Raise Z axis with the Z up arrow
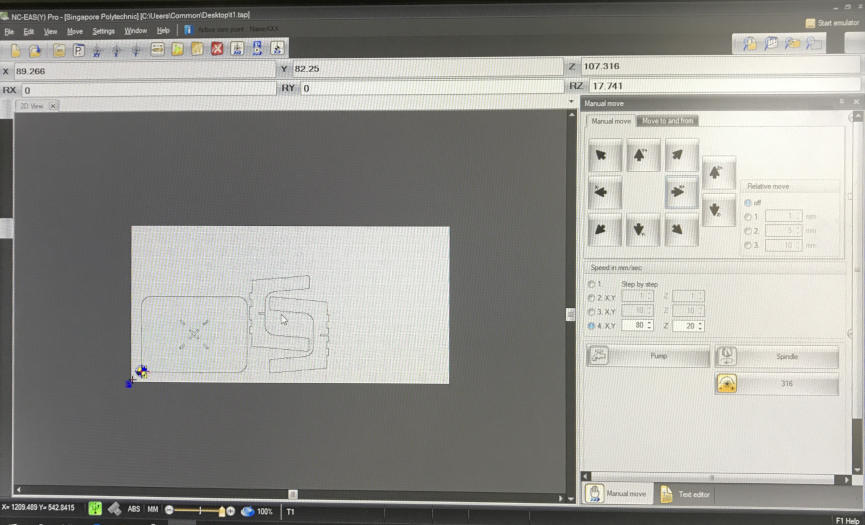 tap(718, 173)
